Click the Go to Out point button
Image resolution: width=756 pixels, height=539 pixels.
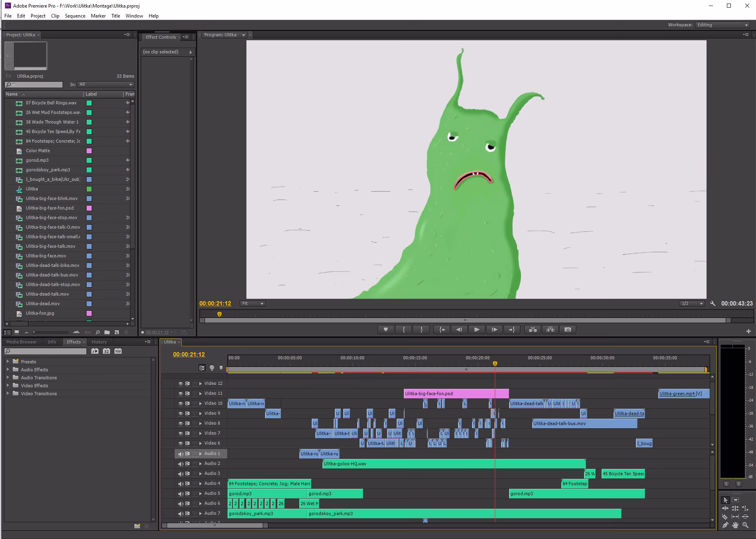[x=512, y=329]
